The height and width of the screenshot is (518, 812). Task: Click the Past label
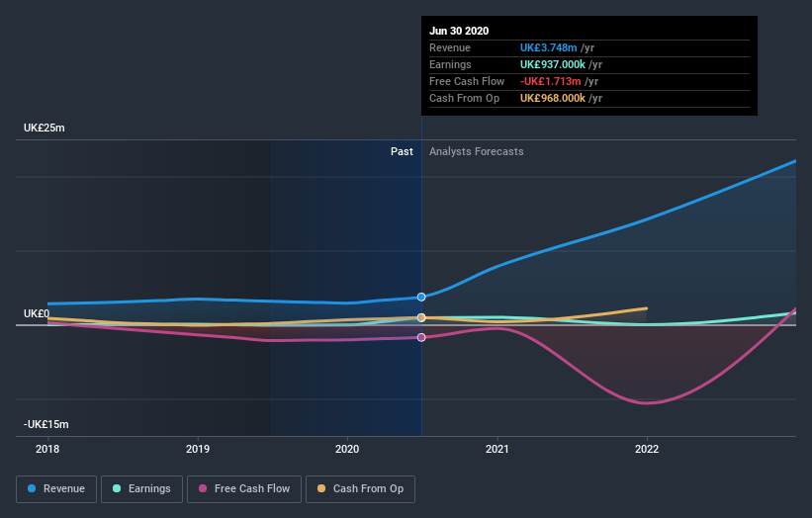click(x=402, y=151)
